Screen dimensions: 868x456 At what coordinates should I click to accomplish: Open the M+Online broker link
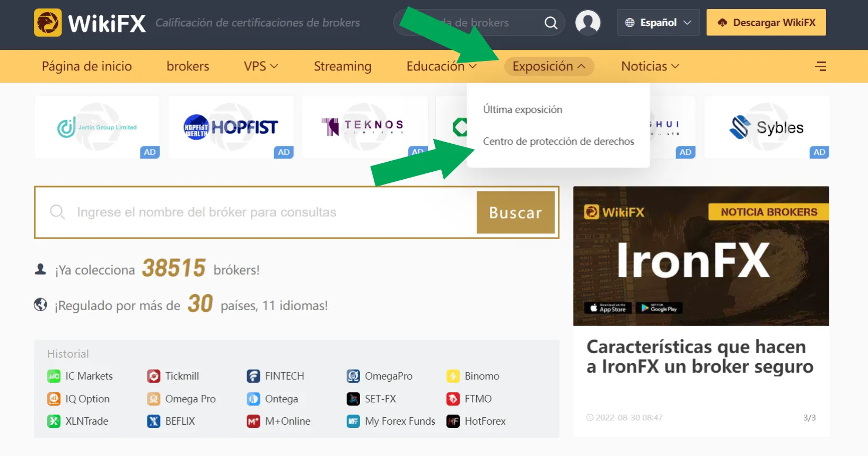(288, 421)
